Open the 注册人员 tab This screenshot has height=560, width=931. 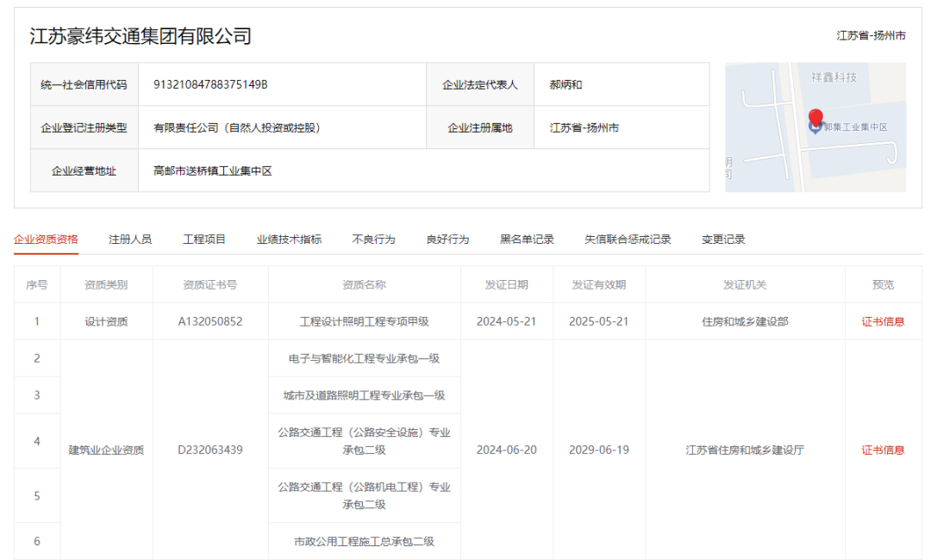pos(130,239)
